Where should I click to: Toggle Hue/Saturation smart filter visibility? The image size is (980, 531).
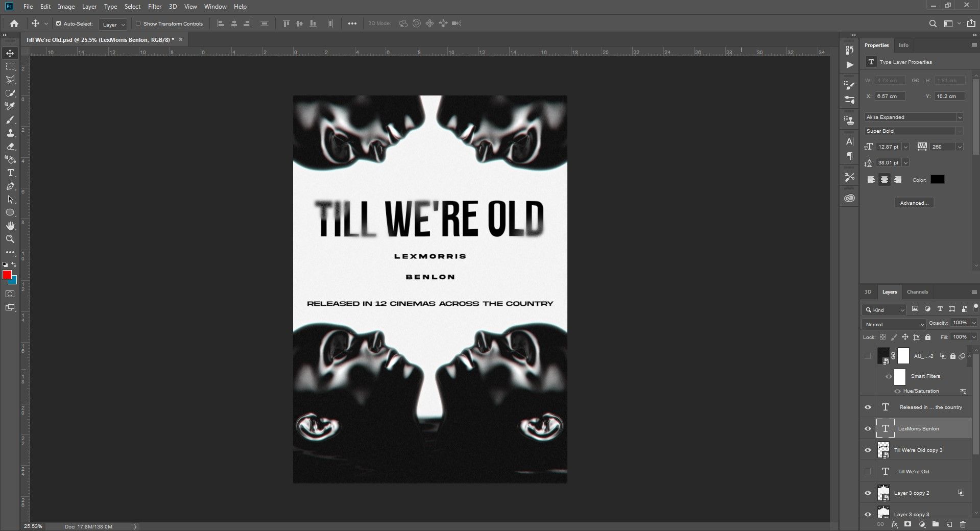point(897,391)
